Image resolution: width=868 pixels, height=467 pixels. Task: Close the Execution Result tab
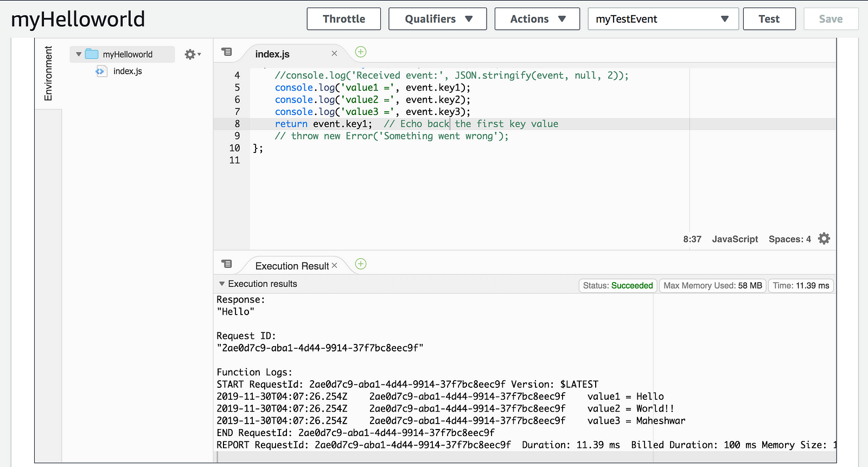pos(334,265)
